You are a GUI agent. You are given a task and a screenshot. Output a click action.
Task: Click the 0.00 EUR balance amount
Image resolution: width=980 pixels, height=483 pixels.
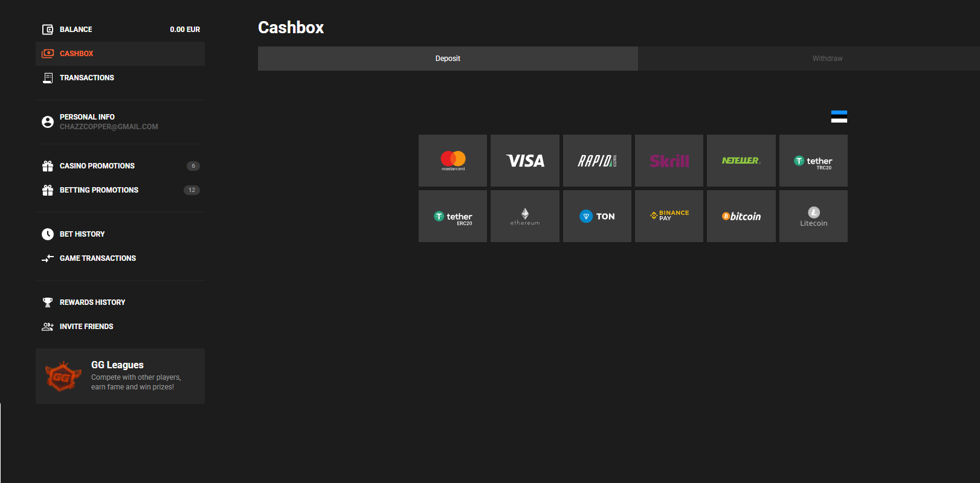coord(185,30)
